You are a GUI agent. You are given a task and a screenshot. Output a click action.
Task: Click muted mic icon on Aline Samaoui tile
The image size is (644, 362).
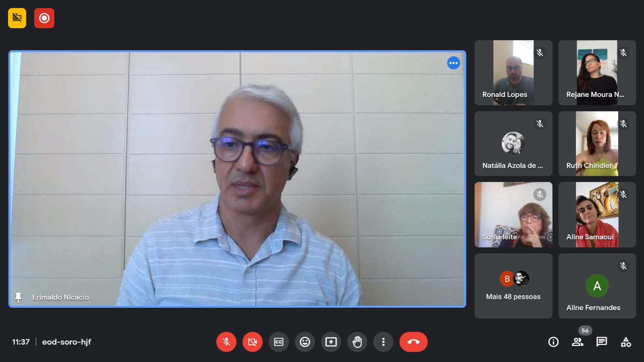623,195
